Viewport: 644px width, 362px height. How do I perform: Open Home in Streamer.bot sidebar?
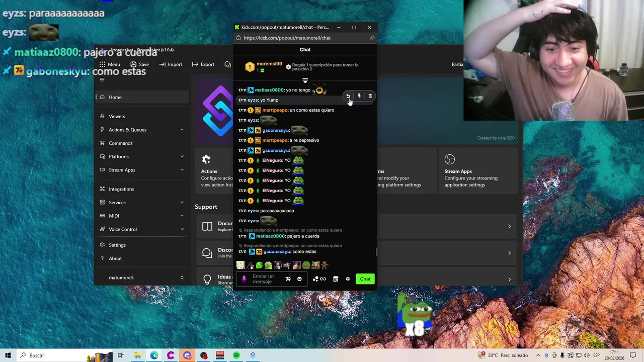click(141, 97)
